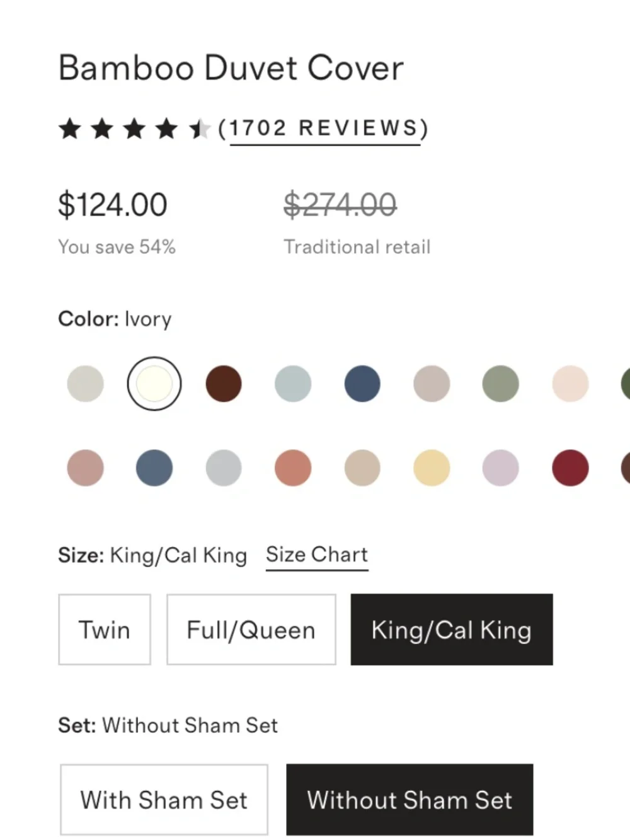Pick the sage green color swatch
630x840 pixels.
[501, 384]
